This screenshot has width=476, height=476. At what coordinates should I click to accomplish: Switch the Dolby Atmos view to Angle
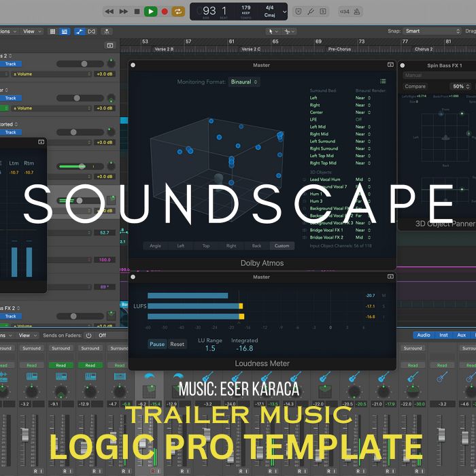point(155,245)
